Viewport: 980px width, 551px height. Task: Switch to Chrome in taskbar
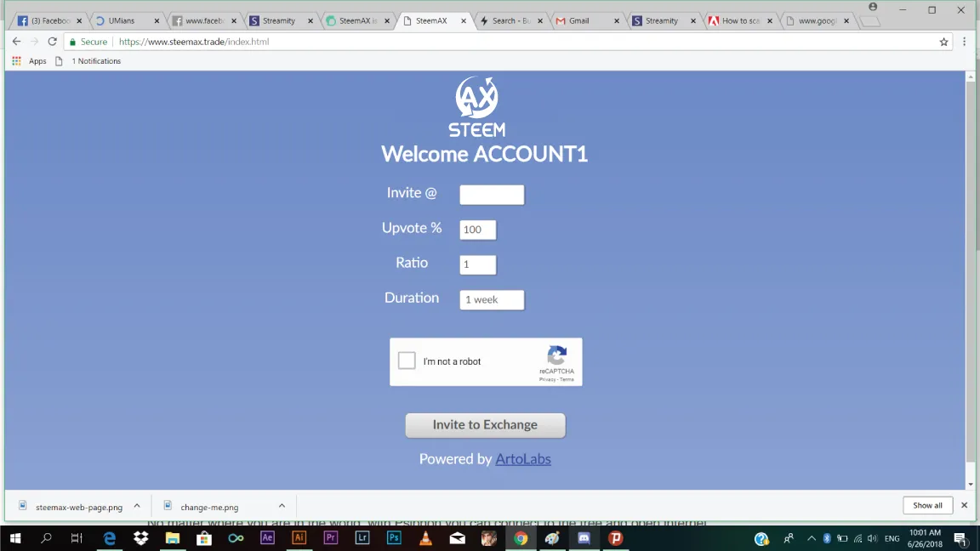pyautogui.click(x=521, y=538)
